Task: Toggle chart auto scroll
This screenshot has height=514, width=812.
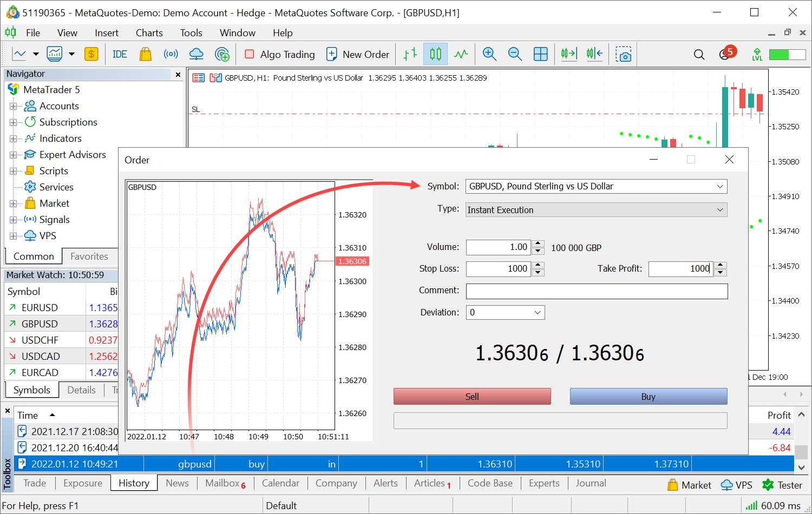Action: pyautogui.click(x=568, y=54)
